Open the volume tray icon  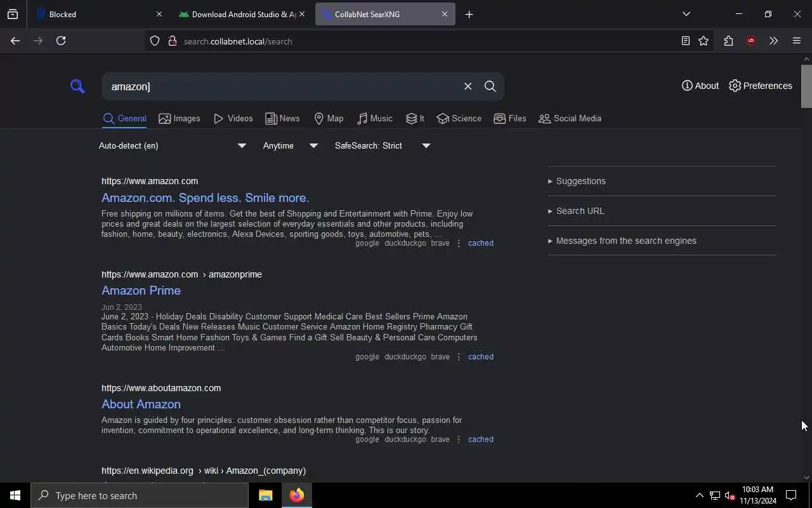point(730,495)
